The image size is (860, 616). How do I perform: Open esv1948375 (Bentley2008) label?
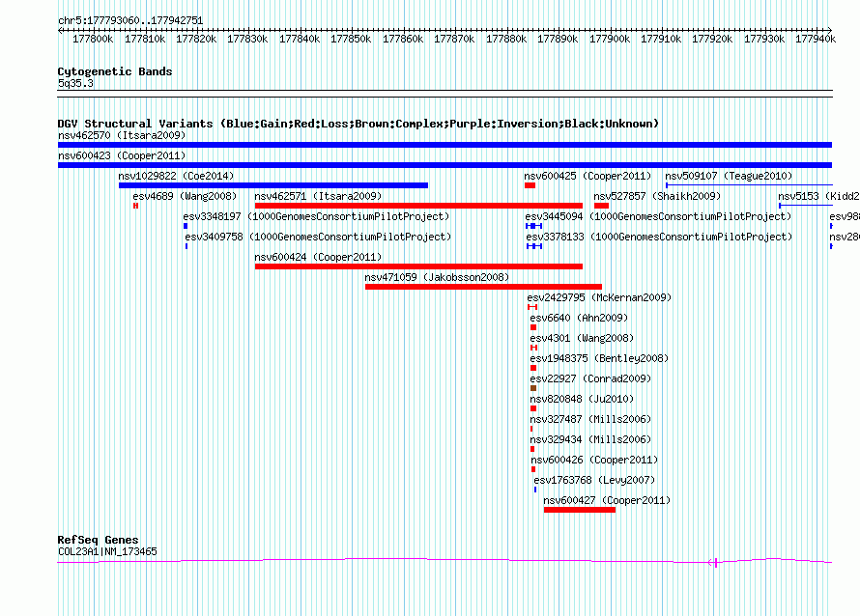coord(599,358)
